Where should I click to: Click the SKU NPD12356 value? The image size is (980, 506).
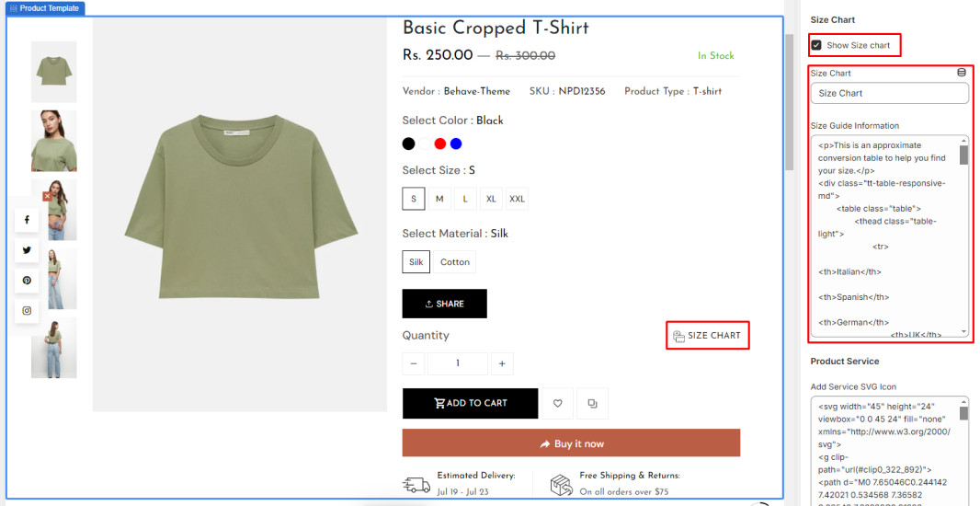click(x=582, y=91)
